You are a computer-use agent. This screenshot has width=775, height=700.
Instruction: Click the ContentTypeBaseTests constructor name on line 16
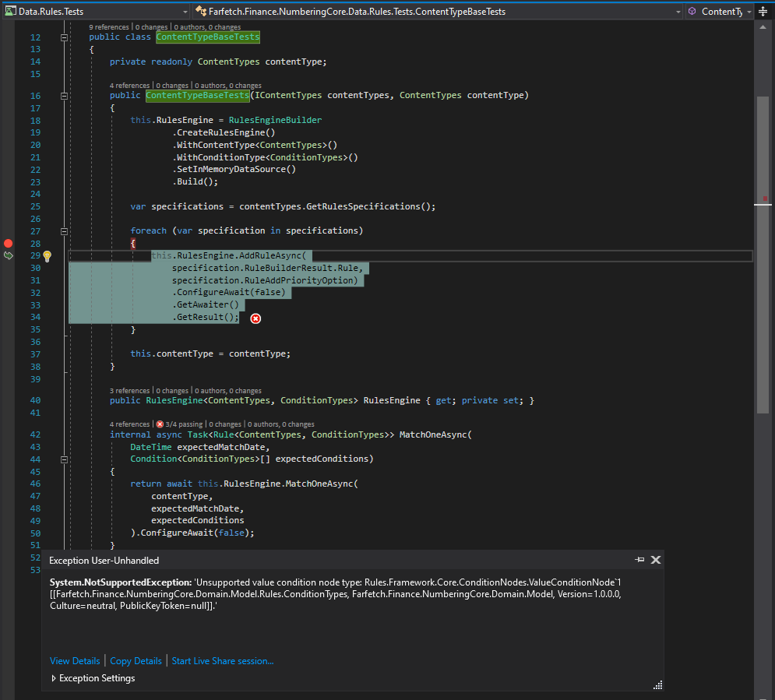(198, 95)
